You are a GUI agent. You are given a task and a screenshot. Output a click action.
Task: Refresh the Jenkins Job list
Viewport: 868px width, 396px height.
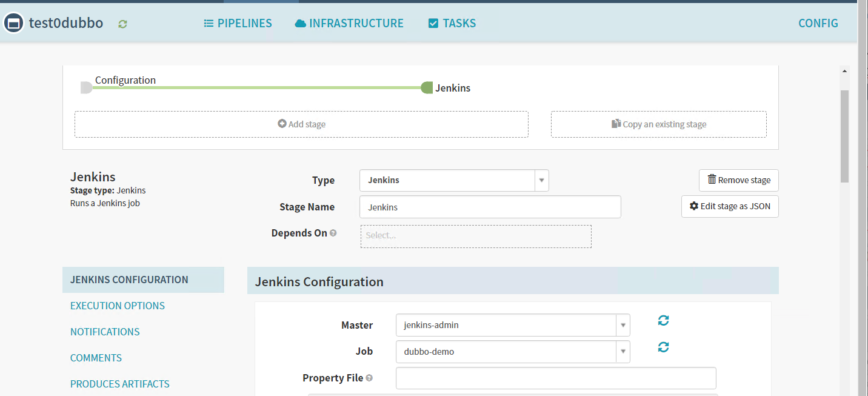pos(663,347)
